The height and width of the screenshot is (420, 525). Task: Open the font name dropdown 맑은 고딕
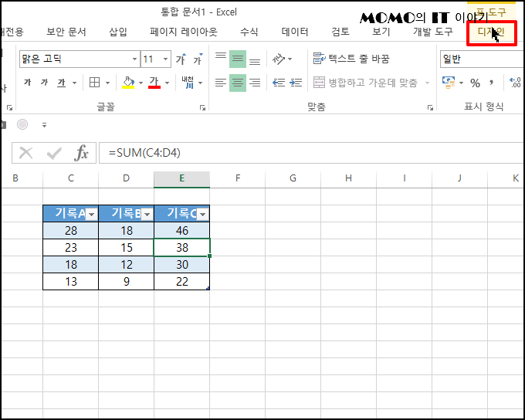[134, 59]
